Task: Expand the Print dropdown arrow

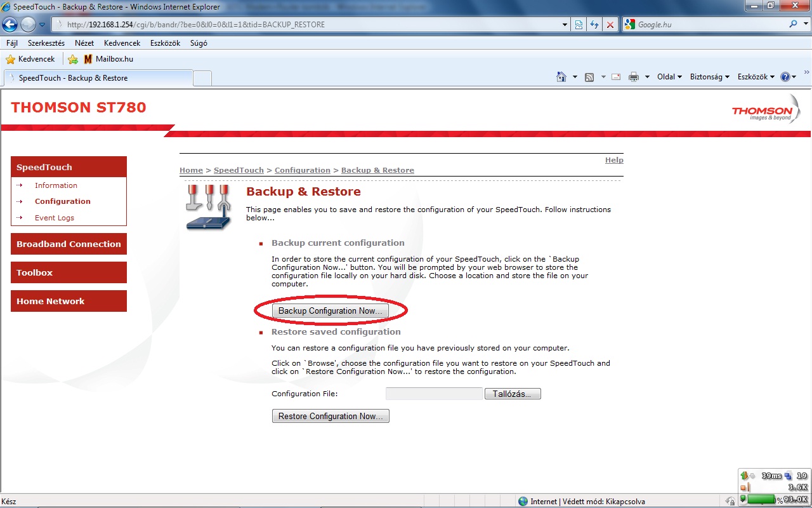Action: pyautogui.click(x=647, y=77)
